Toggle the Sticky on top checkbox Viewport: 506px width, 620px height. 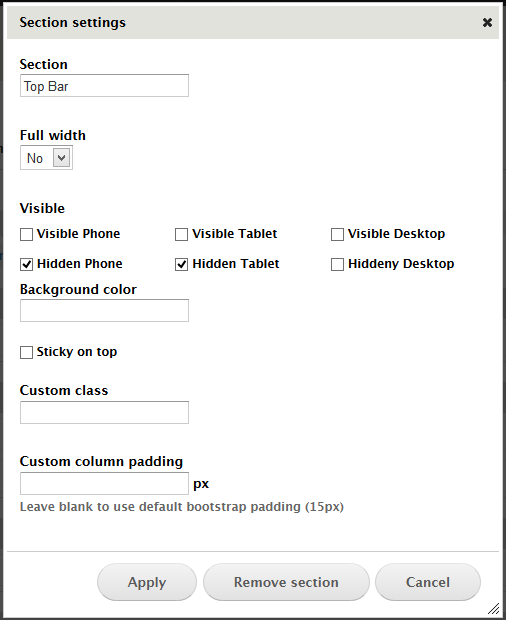[x=26, y=352]
